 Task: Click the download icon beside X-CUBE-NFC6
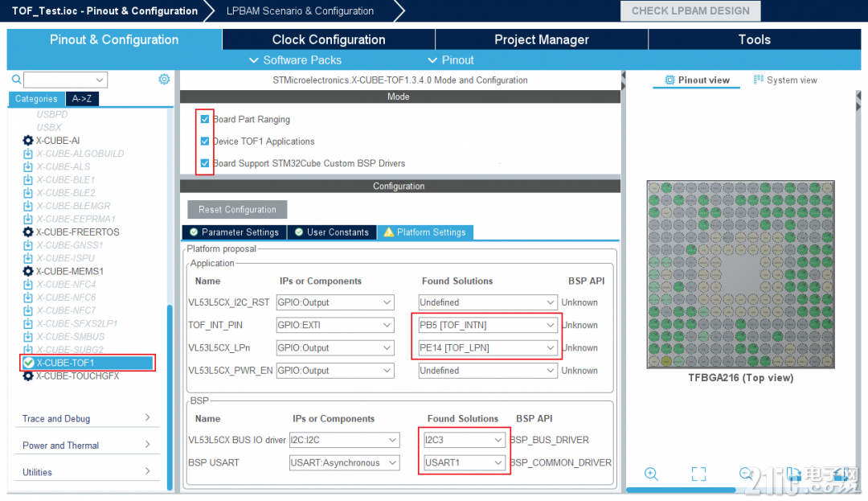coord(27,298)
